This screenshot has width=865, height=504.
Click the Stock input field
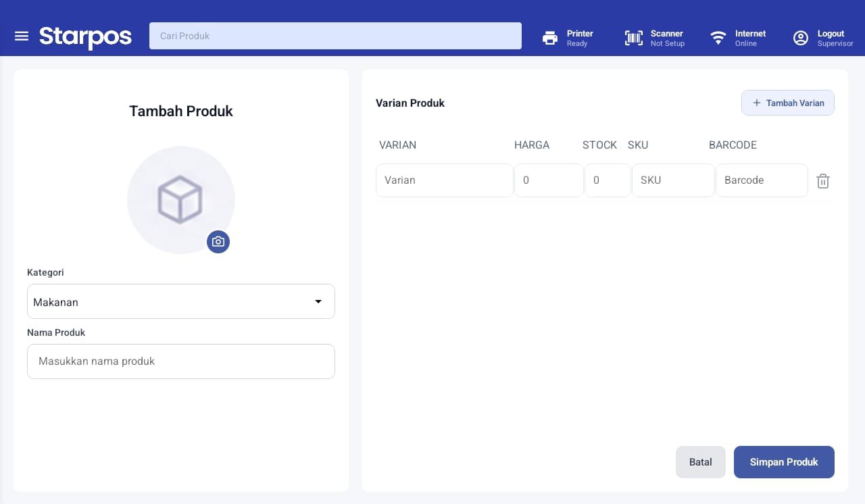pos(608,180)
